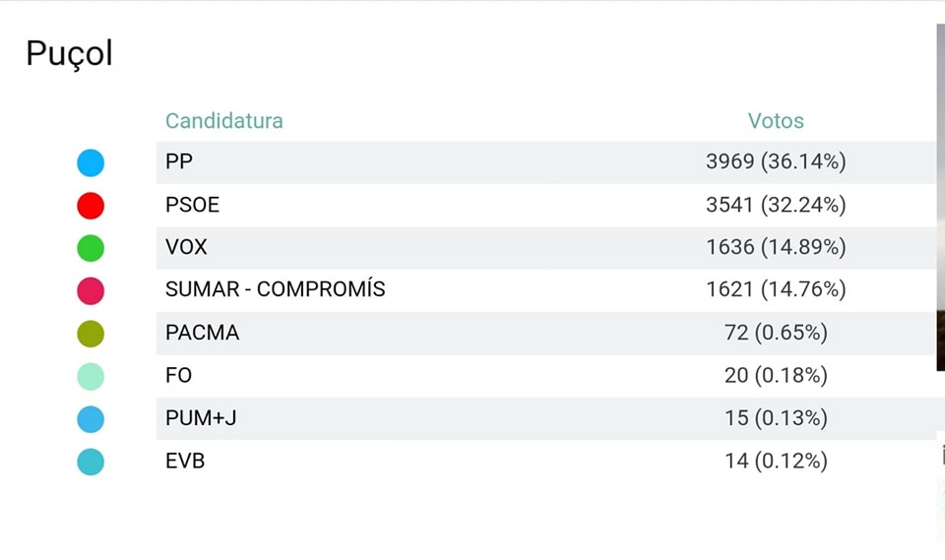Click the image thumbnail at right edge
The height and width of the screenshot is (560, 945).
941,198
